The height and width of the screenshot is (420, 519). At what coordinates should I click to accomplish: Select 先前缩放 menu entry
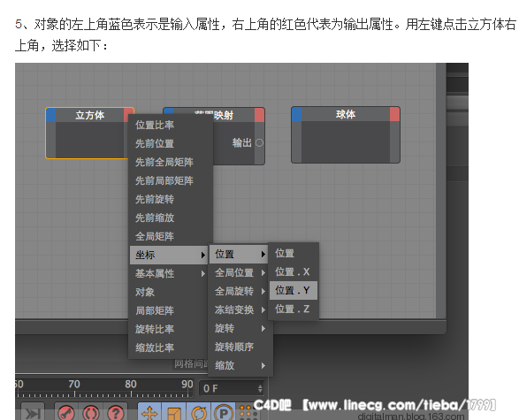coord(170,218)
